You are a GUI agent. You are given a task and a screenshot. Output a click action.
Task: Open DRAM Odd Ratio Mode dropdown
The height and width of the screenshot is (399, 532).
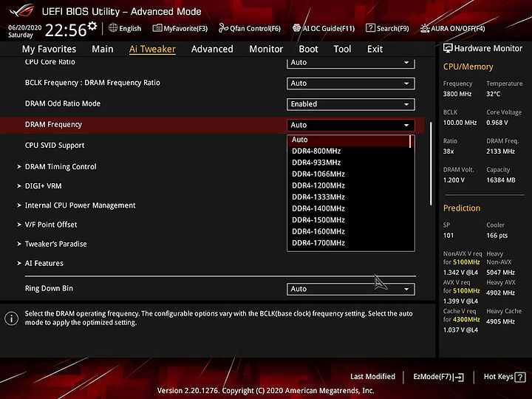(350, 104)
